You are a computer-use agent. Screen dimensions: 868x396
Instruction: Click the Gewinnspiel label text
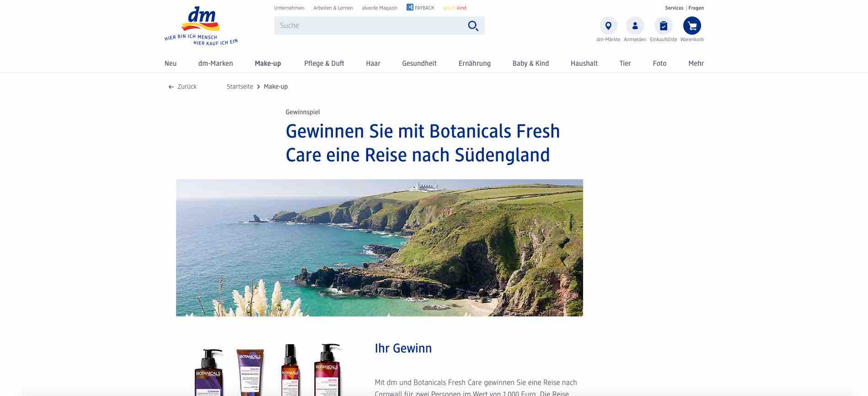point(303,112)
